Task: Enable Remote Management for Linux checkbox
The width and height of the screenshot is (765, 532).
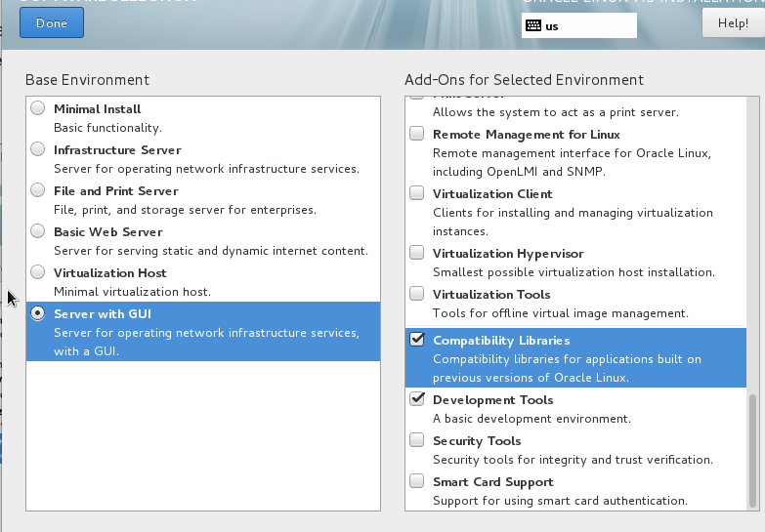Action: pos(416,133)
